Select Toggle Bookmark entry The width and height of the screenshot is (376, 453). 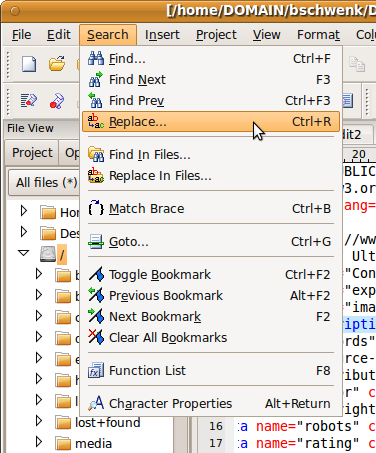pyautogui.click(x=211, y=275)
